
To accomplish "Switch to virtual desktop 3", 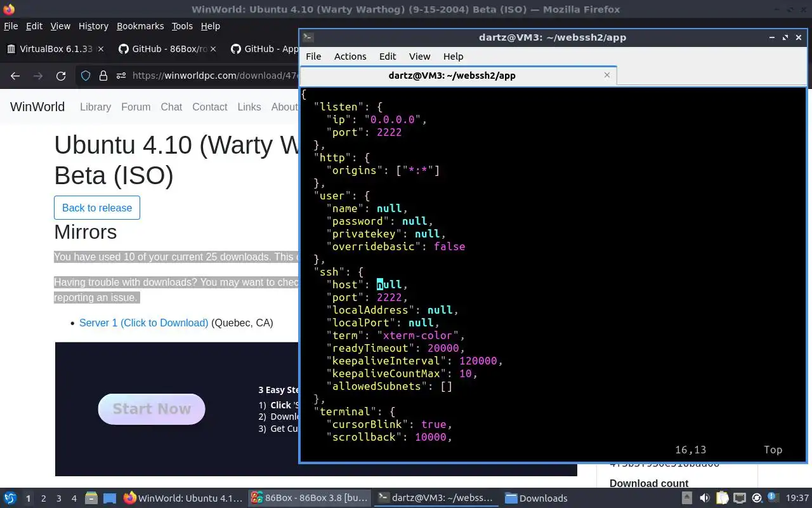I will (x=59, y=498).
